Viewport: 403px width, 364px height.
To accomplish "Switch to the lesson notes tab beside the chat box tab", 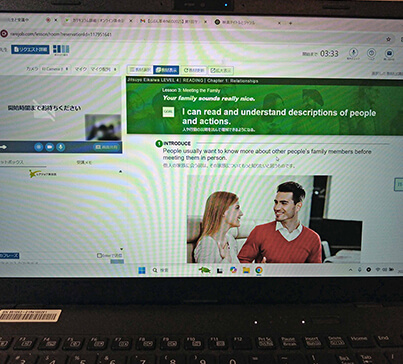I will 84,162.
